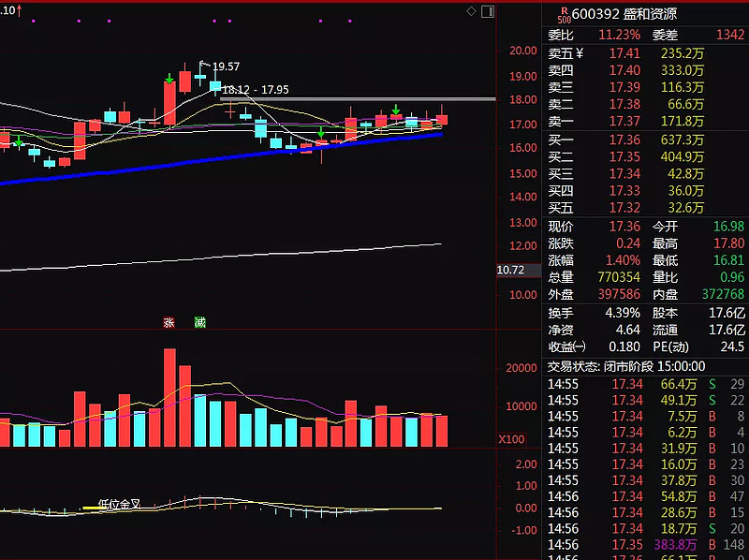Viewport: 749px width, 560px height.
Task: Click the green arrow above the tallest red candle
Action: (x=169, y=79)
